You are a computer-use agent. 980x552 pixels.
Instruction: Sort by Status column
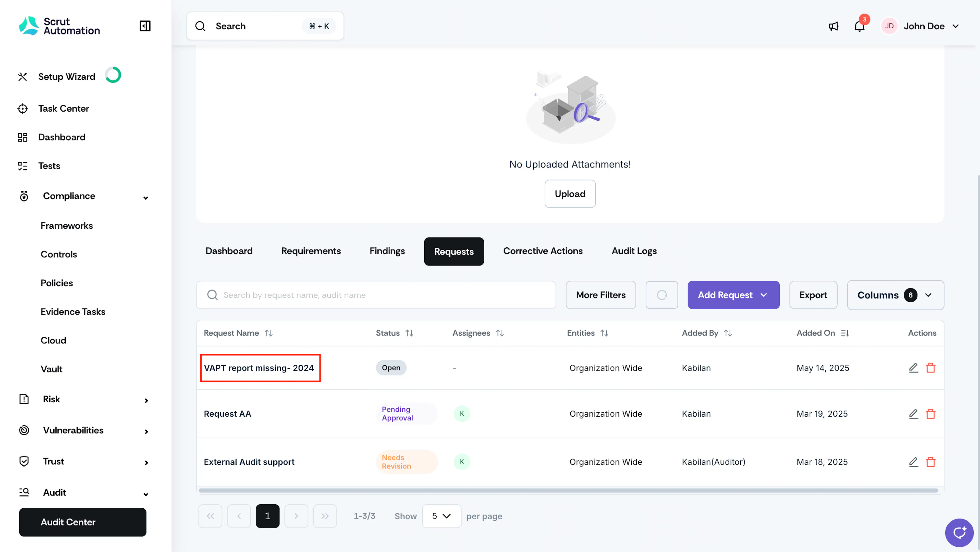(409, 333)
